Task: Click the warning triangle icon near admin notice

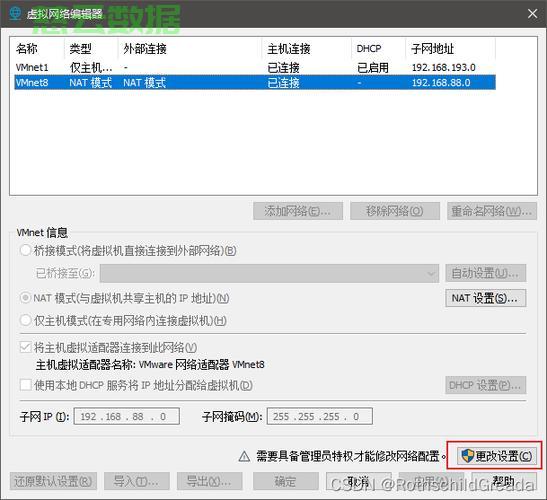Action: tap(244, 456)
